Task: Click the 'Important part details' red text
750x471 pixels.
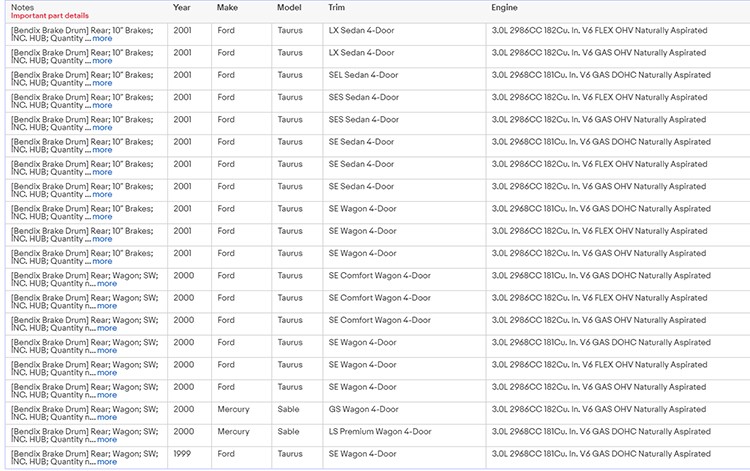Action: pos(49,16)
